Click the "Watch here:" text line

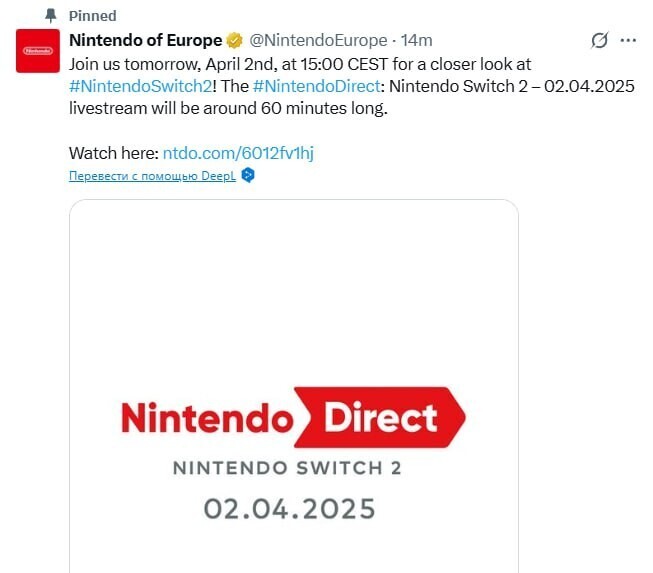tap(113, 153)
